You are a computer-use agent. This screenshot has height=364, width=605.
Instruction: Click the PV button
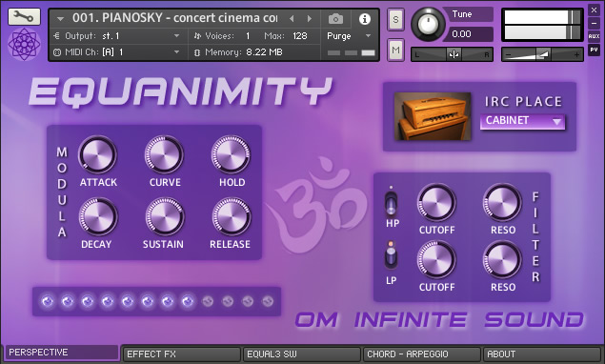tap(594, 50)
